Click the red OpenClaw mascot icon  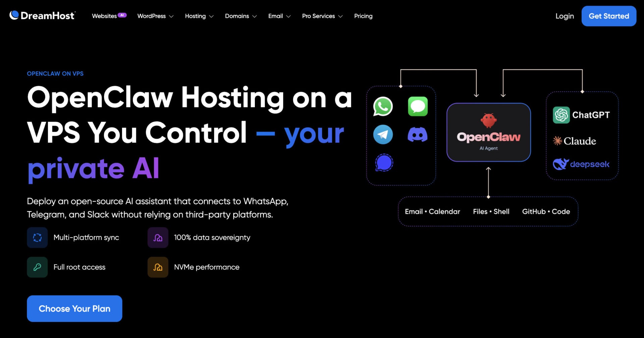(x=489, y=120)
